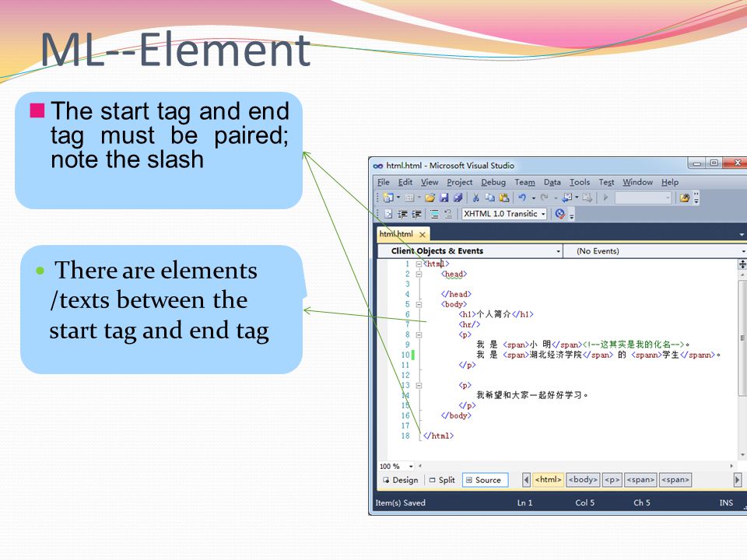The width and height of the screenshot is (747, 560).
Task: Switch to Design view
Action: [401, 480]
